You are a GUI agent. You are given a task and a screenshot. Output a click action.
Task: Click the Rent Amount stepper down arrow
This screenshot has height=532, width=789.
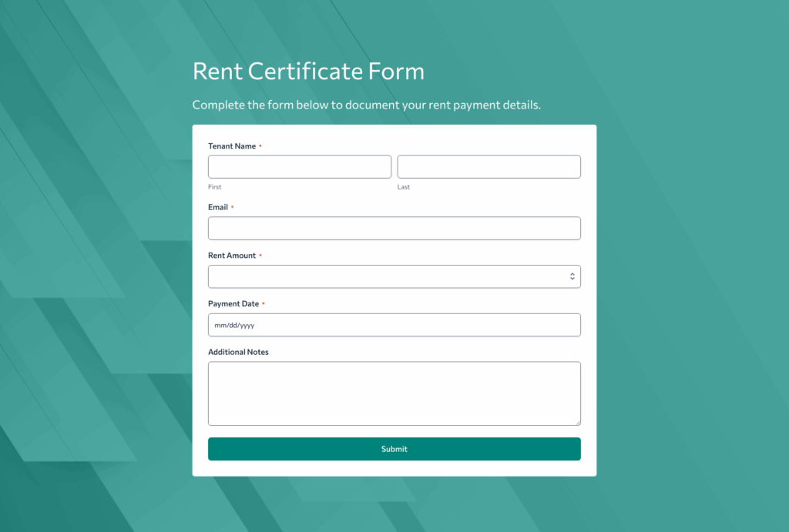(x=573, y=279)
